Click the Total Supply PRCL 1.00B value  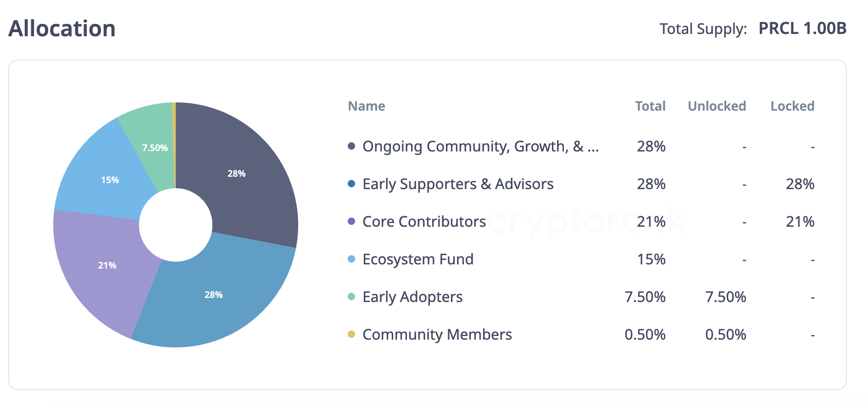[802, 28]
